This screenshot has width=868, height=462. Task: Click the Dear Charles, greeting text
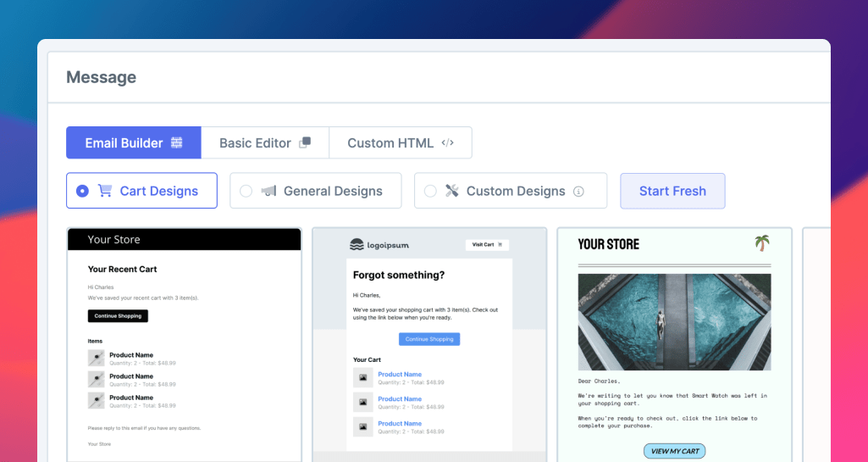tap(599, 381)
